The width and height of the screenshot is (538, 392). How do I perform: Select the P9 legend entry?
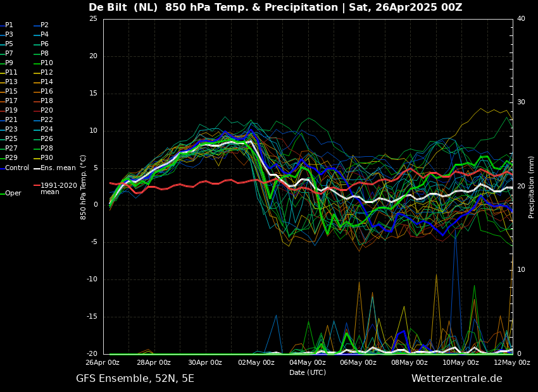coord(6,63)
